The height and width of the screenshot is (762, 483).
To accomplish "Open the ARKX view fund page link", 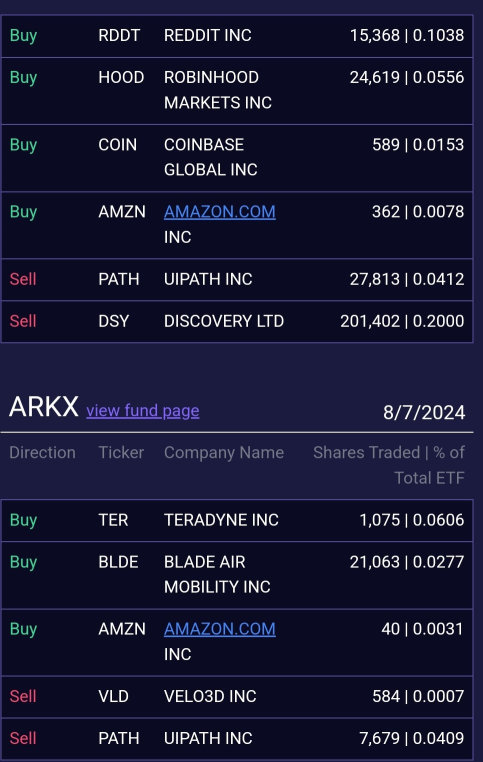I will (143, 411).
